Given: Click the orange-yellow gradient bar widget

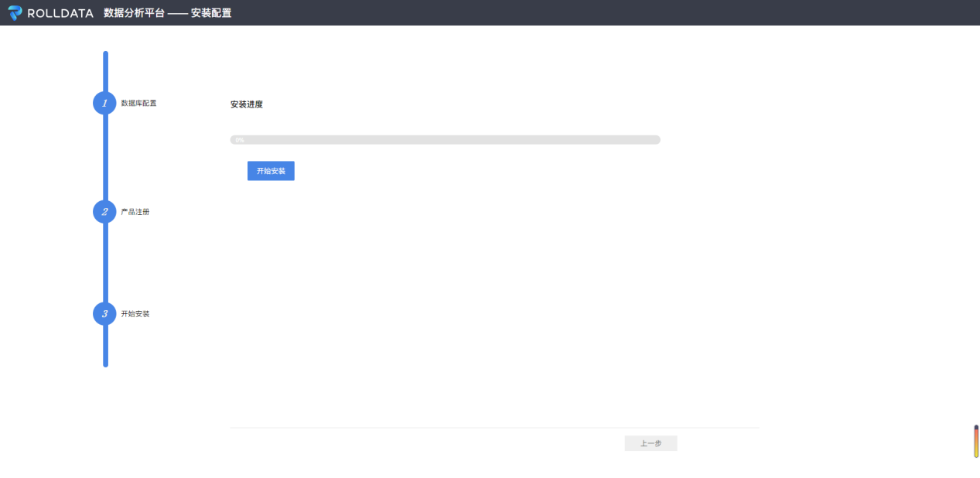Looking at the screenshot, I should 976,442.
